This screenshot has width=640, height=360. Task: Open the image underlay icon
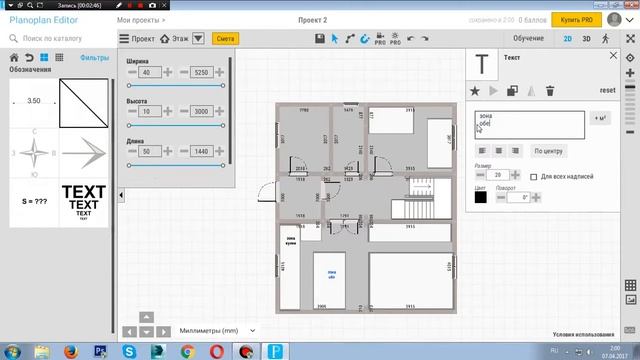coord(630,300)
